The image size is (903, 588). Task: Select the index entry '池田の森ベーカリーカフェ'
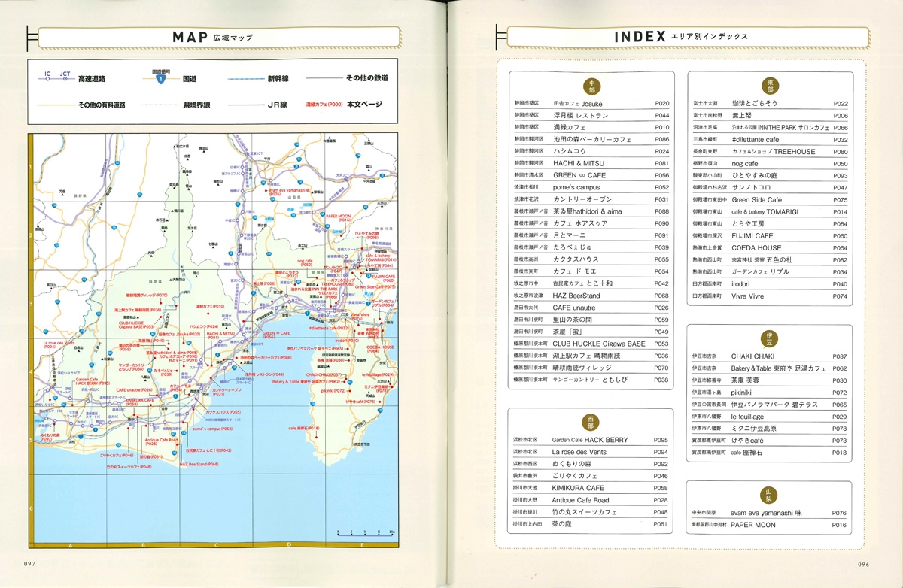click(x=591, y=139)
